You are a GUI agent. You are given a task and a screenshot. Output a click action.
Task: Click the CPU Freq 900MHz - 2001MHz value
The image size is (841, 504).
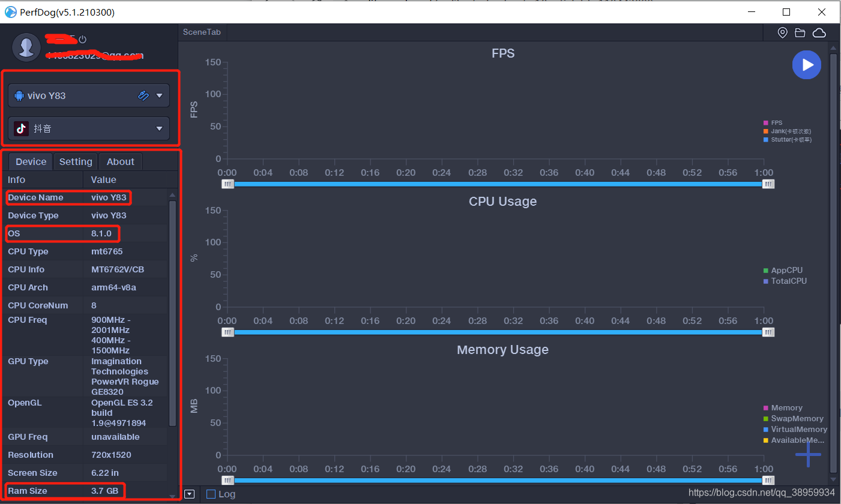click(x=110, y=325)
